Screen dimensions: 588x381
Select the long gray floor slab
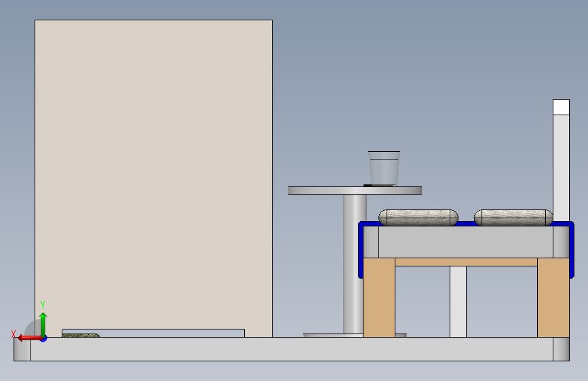pos(292,349)
